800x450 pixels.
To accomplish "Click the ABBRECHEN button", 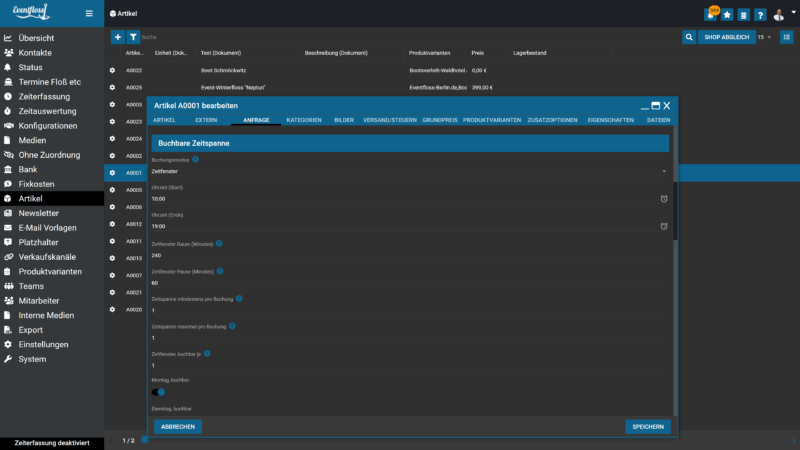I will 178,427.
